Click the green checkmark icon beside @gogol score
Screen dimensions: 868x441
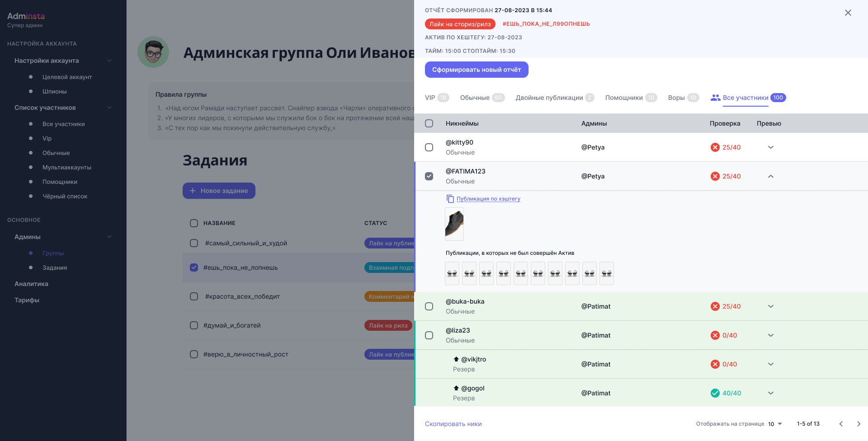(715, 393)
